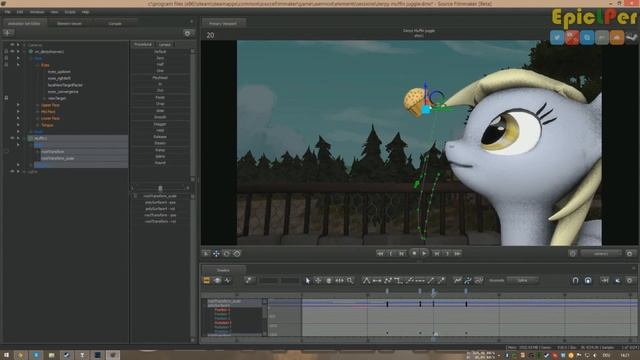Toggle the frame snap icon beside magnet
Screen dimensions: 640x360
588,280
